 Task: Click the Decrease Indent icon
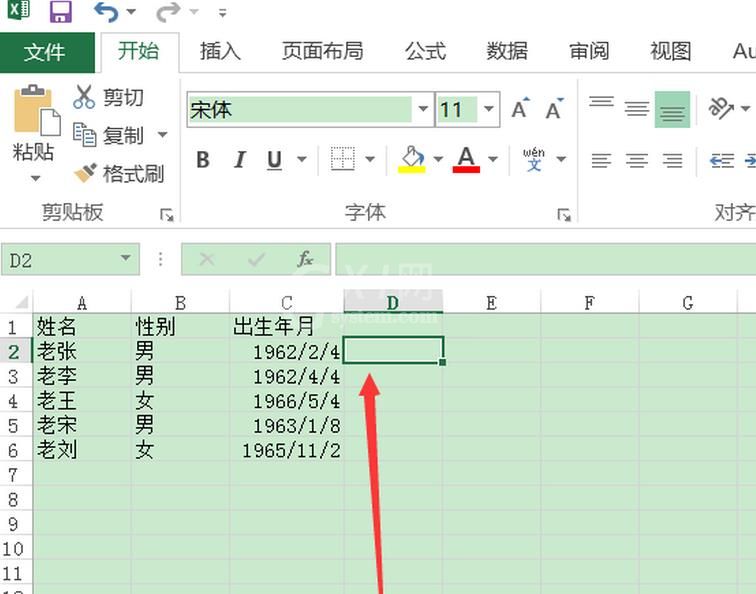point(722,160)
